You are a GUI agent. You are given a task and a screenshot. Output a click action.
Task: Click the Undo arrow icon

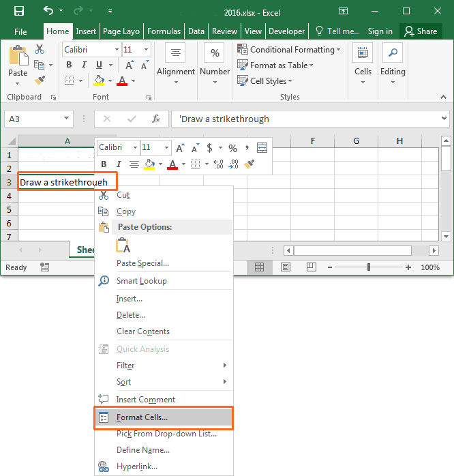[48, 11]
